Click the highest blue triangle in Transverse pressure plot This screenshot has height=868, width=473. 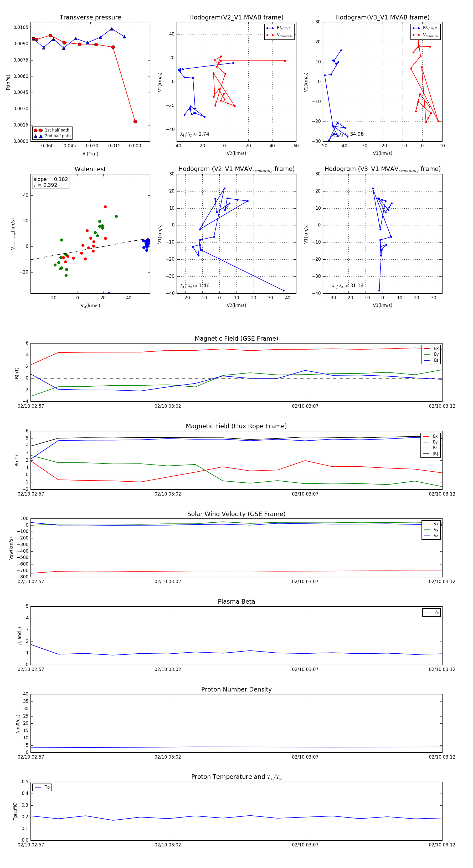112,29
